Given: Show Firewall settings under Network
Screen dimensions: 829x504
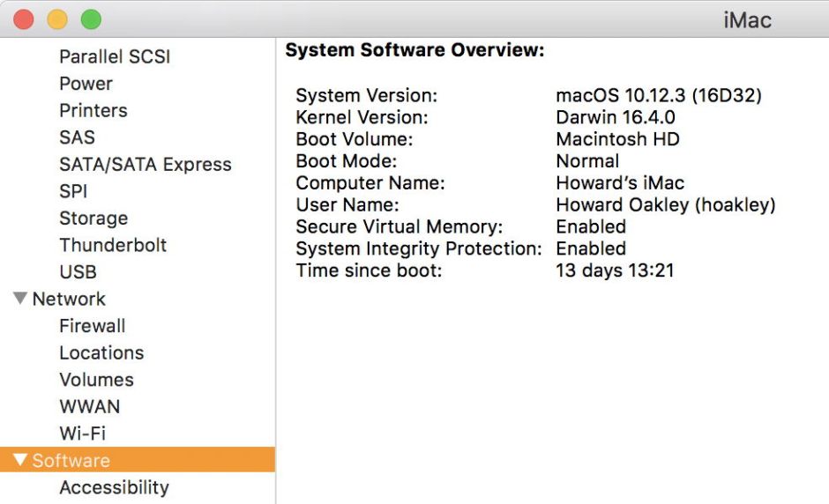Looking at the screenshot, I should click(92, 326).
